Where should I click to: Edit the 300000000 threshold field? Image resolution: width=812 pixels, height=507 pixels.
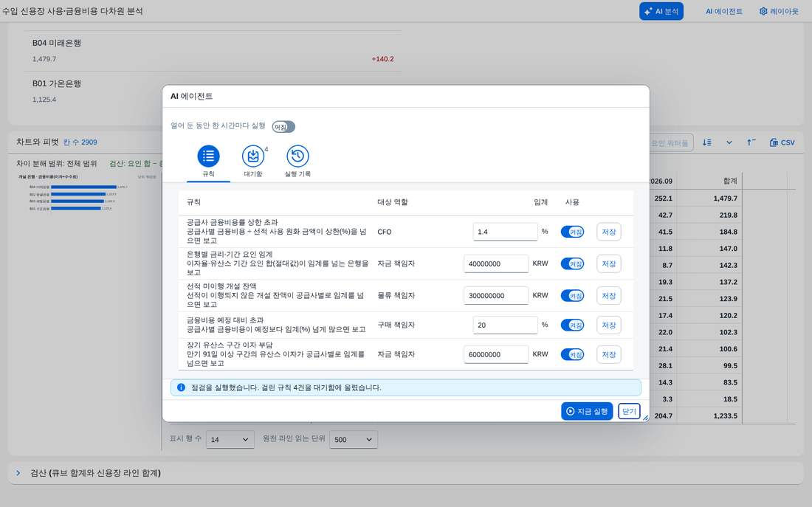[496, 296]
